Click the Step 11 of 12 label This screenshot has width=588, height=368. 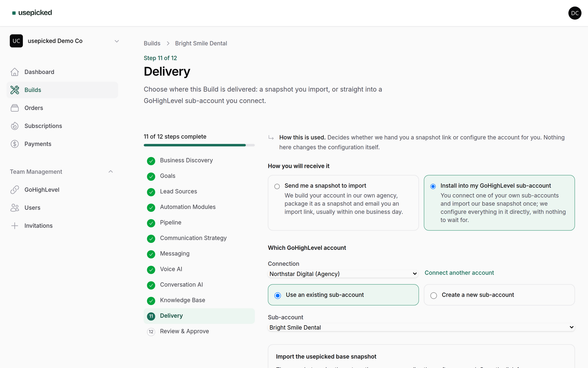[x=160, y=58]
